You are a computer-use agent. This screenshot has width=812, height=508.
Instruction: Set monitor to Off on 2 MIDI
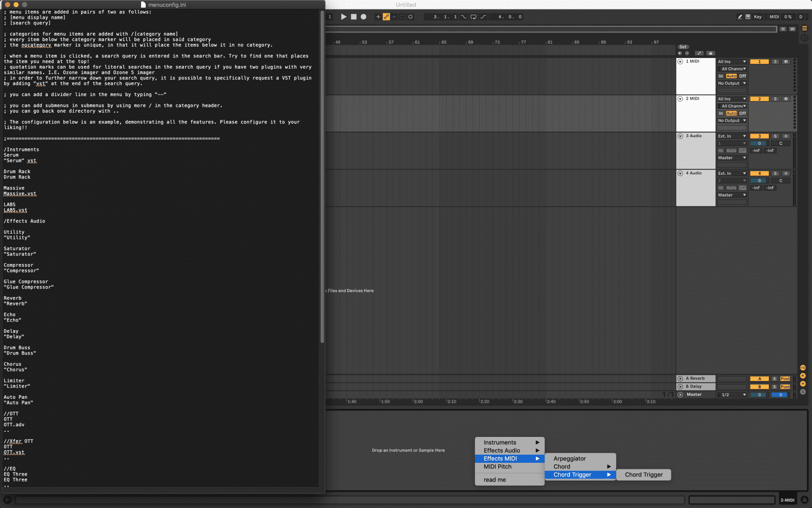(742, 113)
